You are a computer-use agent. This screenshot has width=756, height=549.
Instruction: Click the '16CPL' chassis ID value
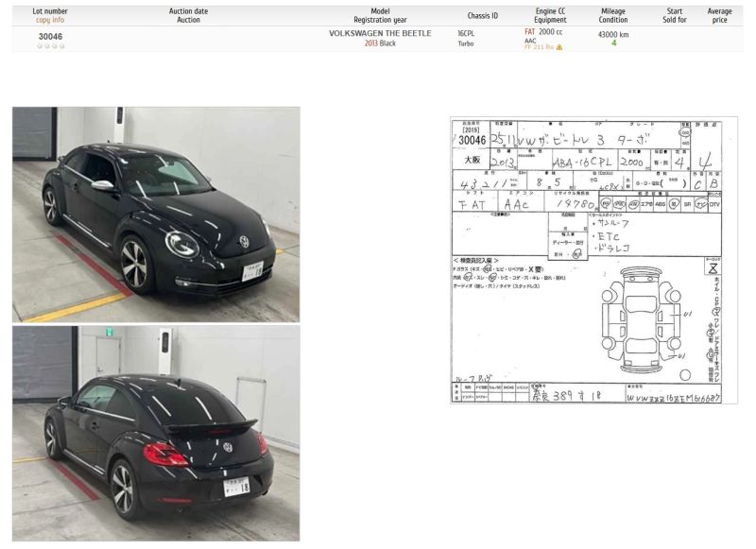[x=466, y=33]
